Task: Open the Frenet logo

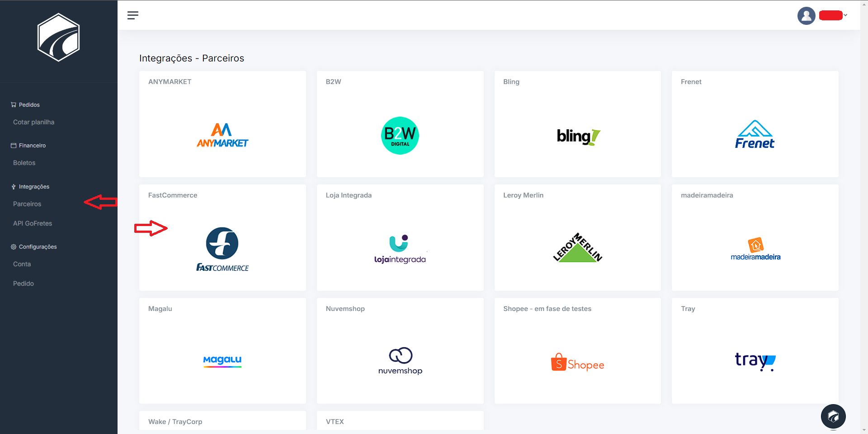Action: pos(755,135)
